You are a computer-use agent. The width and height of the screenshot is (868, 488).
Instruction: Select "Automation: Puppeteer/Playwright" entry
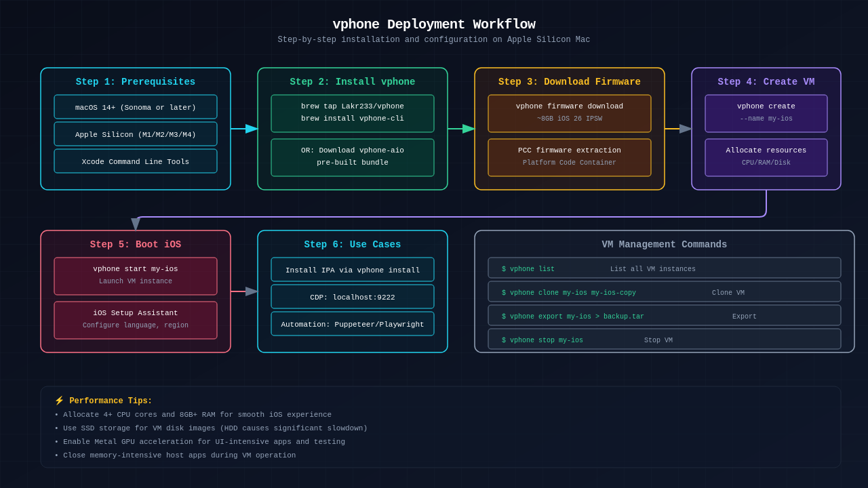[x=353, y=324]
